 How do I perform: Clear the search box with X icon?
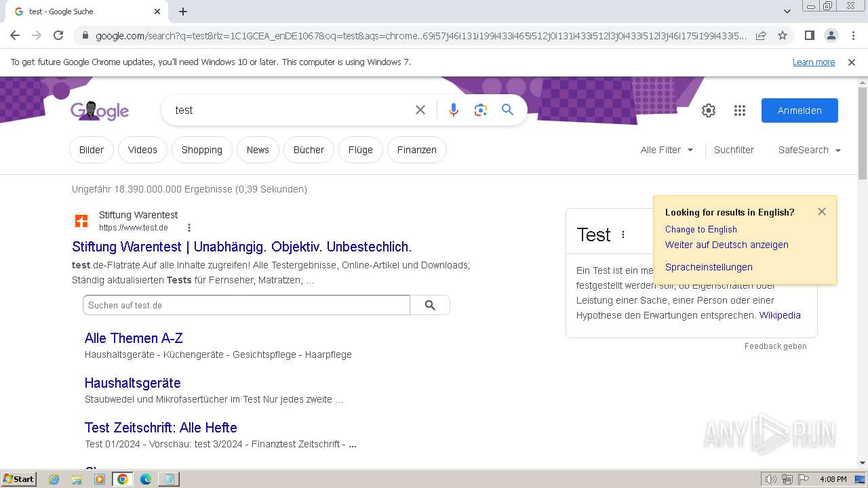420,110
